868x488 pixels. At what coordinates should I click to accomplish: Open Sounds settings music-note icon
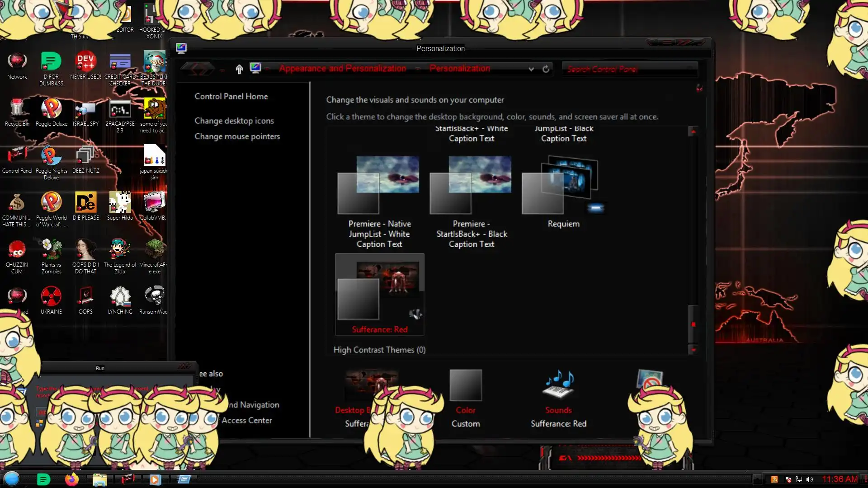(558, 385)
